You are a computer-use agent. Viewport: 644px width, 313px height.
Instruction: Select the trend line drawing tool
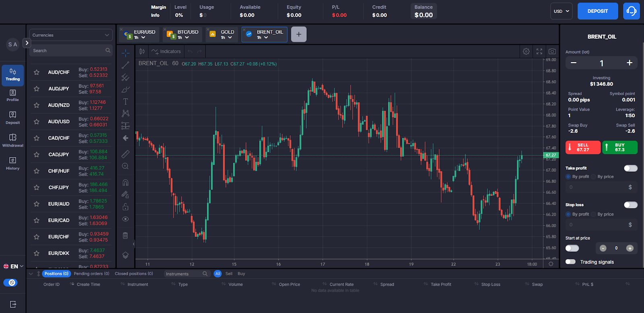(x=126, y=65)
